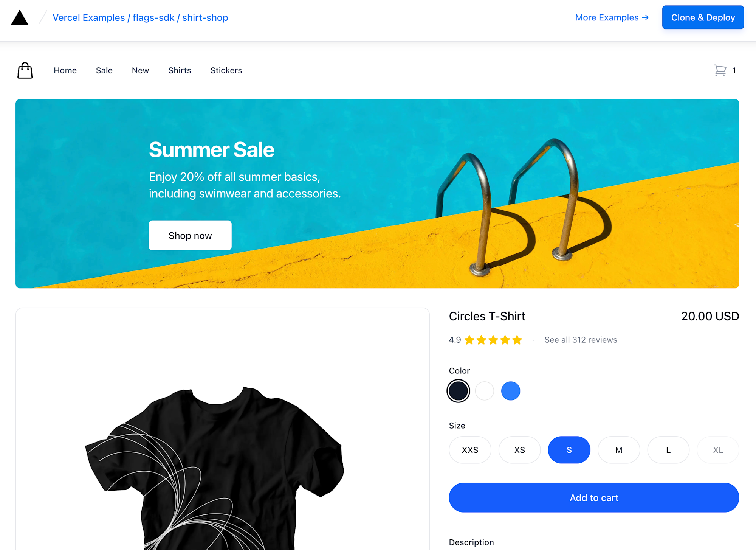Click the fifth rating star
This screenshot has height=550, width=756.
click(517, 340)
